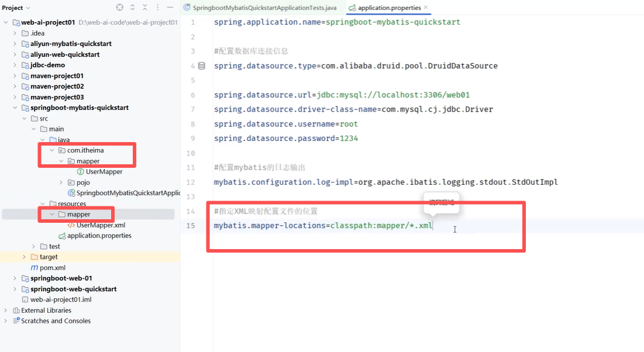Click the database gutter icon on line 4

[x=202, y=65]
